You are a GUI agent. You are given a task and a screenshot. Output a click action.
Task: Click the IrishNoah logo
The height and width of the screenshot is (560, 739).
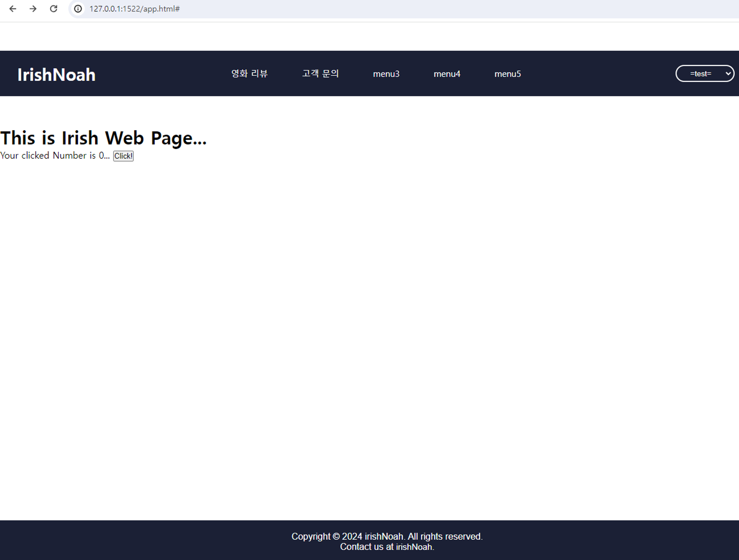57,75
